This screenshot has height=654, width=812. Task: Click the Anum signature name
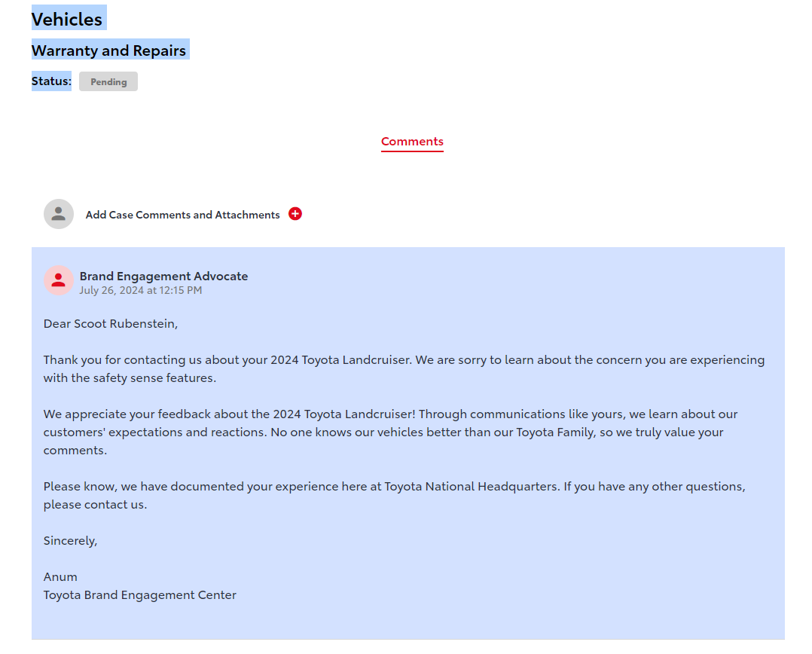click(60, 577)
